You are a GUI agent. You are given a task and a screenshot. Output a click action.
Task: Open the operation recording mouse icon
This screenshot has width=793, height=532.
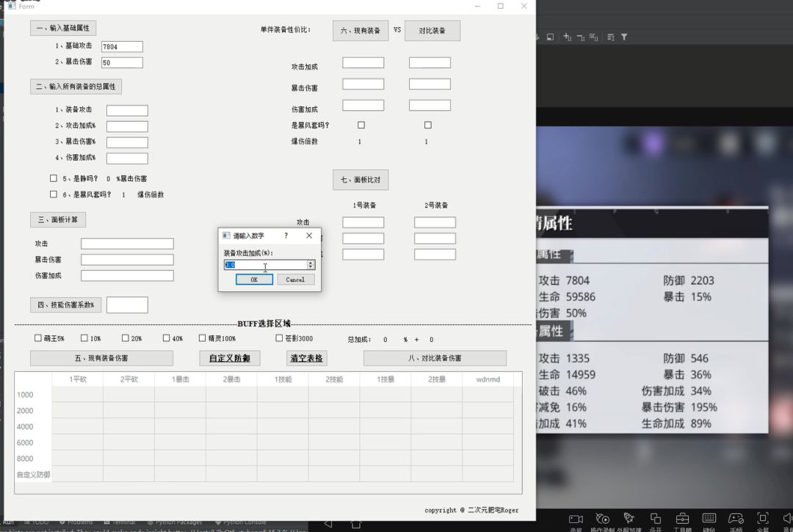click(602, 519)
